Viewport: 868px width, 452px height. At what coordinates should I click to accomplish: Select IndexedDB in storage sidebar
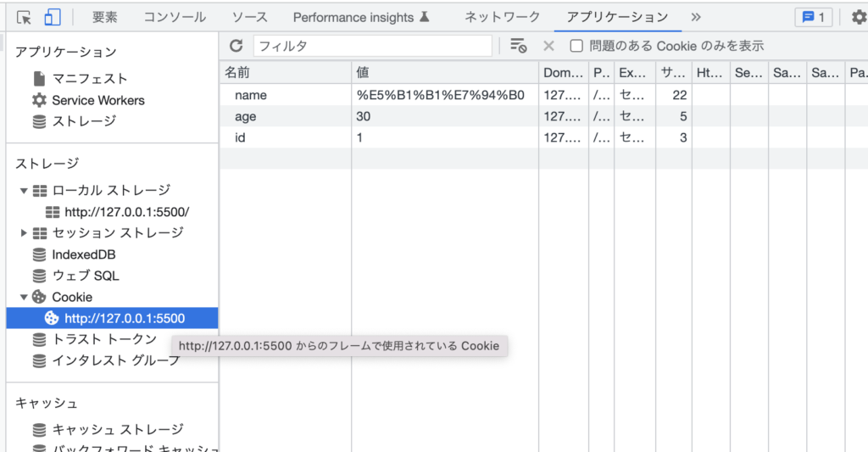pos(83,254)
